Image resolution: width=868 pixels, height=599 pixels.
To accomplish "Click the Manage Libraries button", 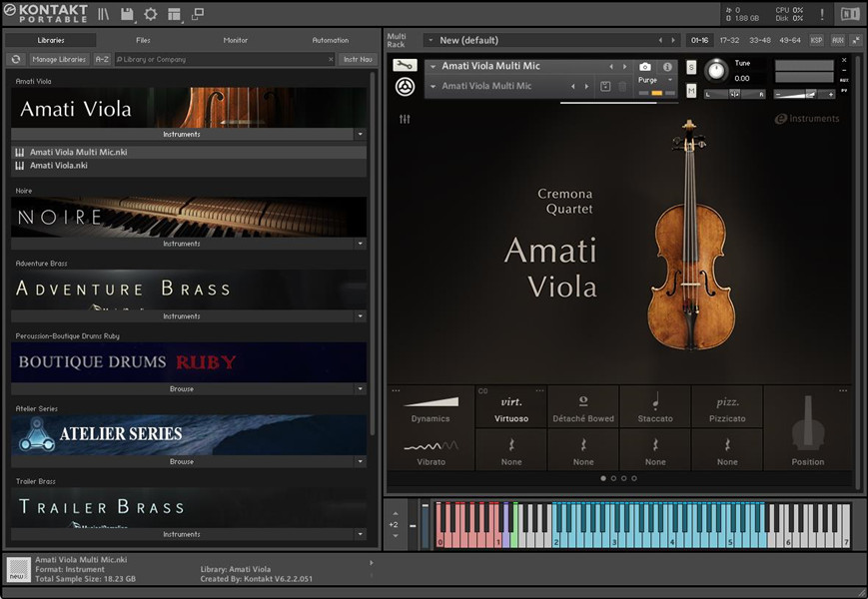I will [59, 60].
